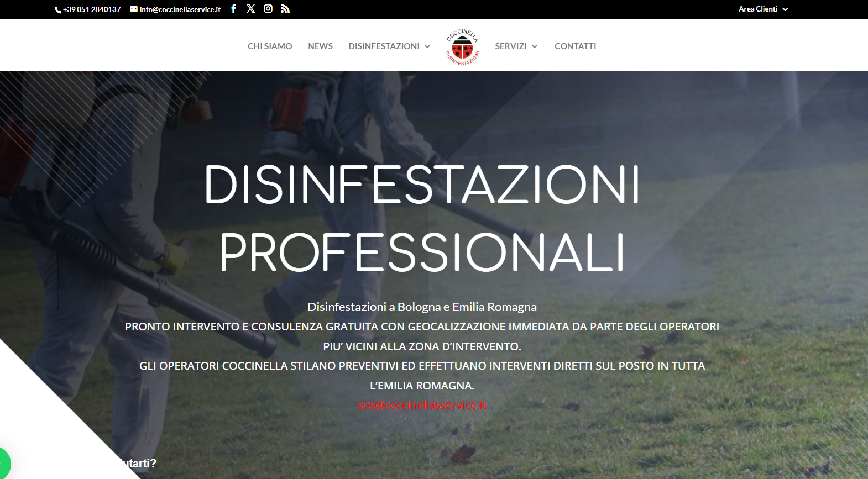This screenshot has width=868, height=479.
Task: Expand the Area Clienti dropdown arrow
Action: point(785,9)
